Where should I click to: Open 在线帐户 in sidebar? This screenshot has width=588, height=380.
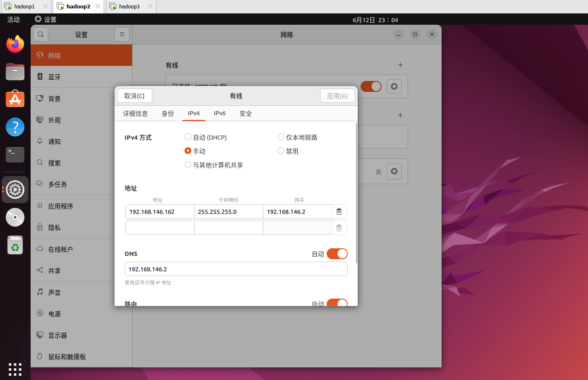click(x=81, y=249)
